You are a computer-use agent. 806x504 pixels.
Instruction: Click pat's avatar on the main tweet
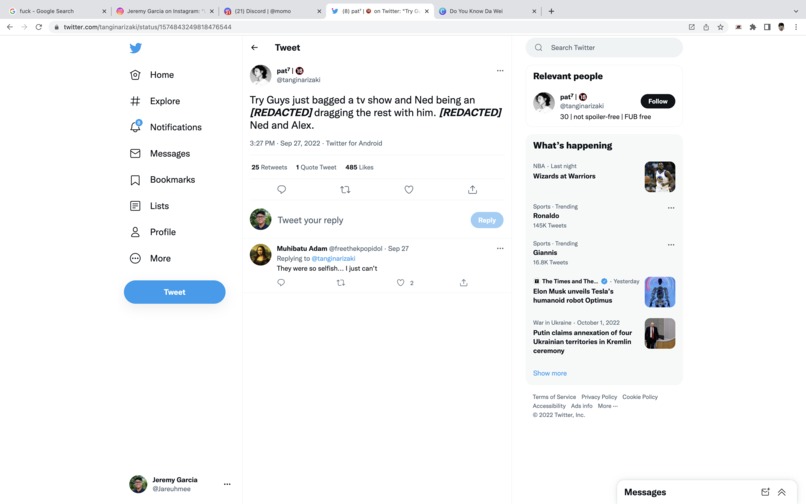pyautogui.click(x=261, y=75)
